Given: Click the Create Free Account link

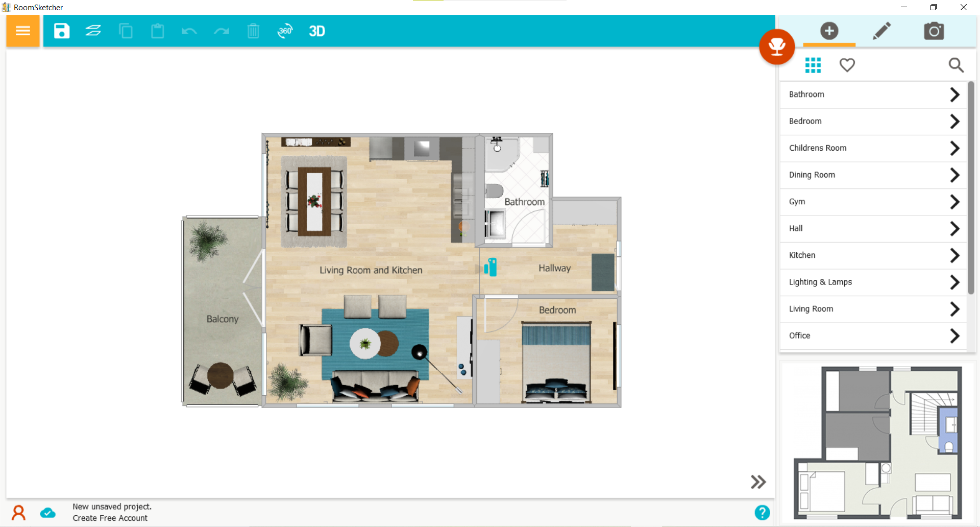Looking at the screenshot, I should coord(110,518).
